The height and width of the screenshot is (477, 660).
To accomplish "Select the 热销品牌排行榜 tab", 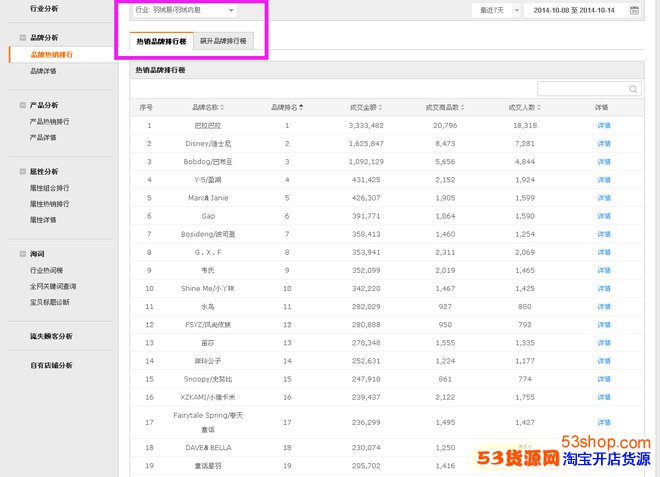I will coord(162,41).
